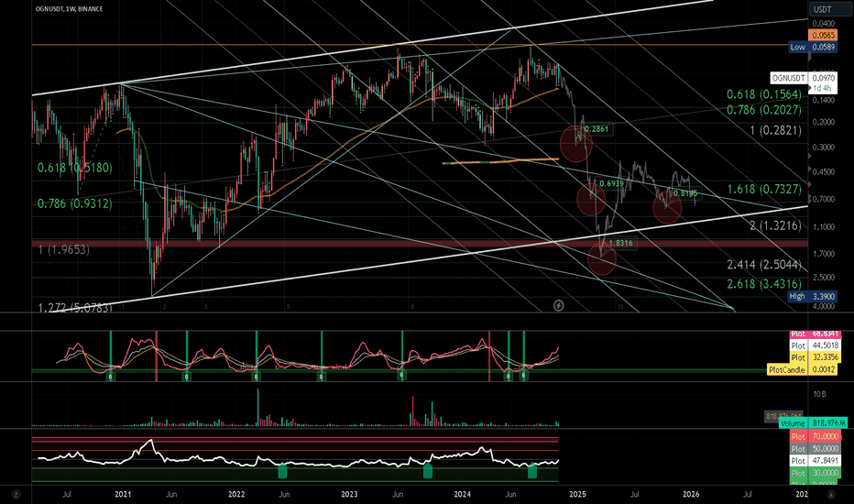Click Fibonacci label 0.786 (0.2027)
The image size is (854, 504).
pos(763,110)
